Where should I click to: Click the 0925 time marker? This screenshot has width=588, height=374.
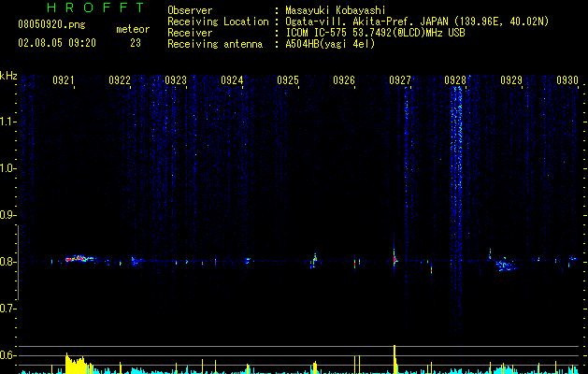point(288,79)
